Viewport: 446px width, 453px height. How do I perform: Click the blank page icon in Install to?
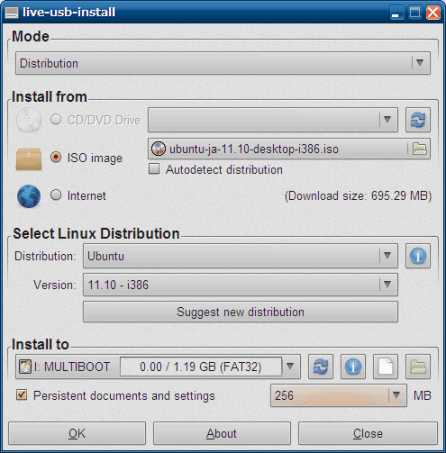pyautogui.click(x=385, y=367)
